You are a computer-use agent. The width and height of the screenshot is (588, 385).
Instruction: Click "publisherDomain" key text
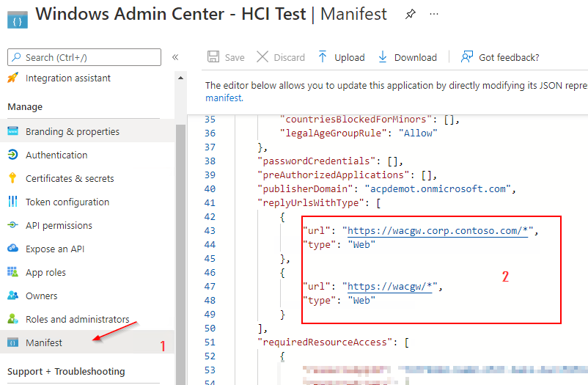pos(305,189)
